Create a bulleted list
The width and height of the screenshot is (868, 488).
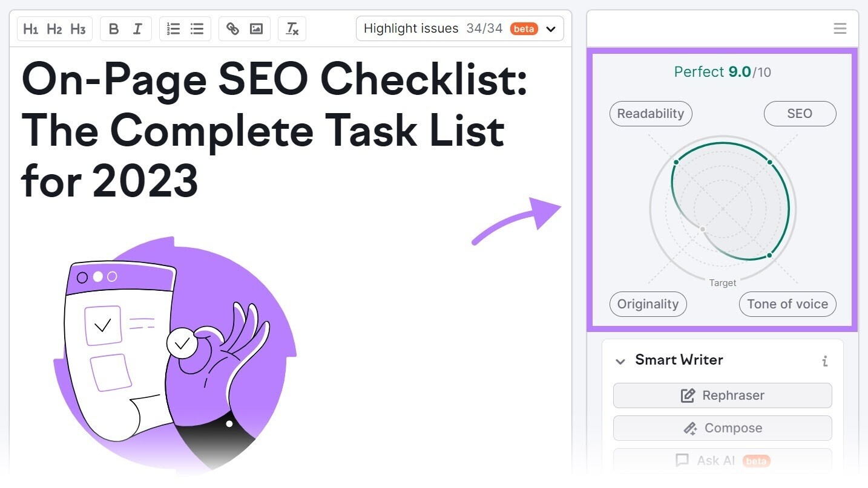(196, 28)
